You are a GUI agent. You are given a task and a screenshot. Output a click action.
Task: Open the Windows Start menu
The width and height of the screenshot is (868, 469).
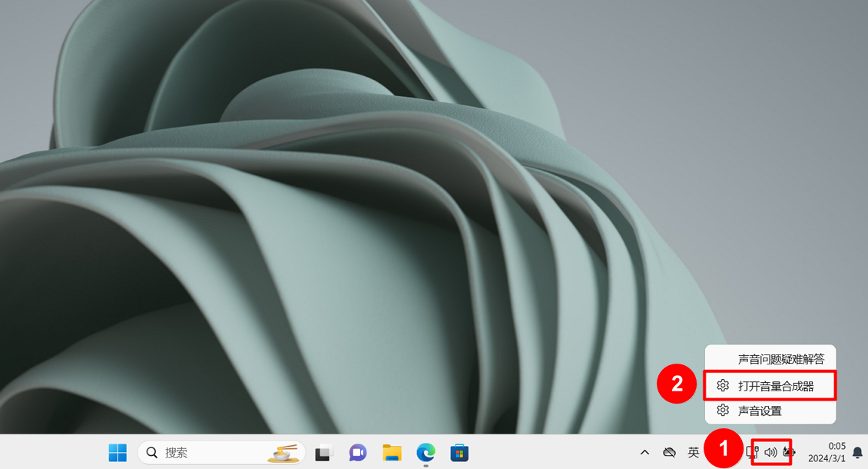tap(118, 453)
